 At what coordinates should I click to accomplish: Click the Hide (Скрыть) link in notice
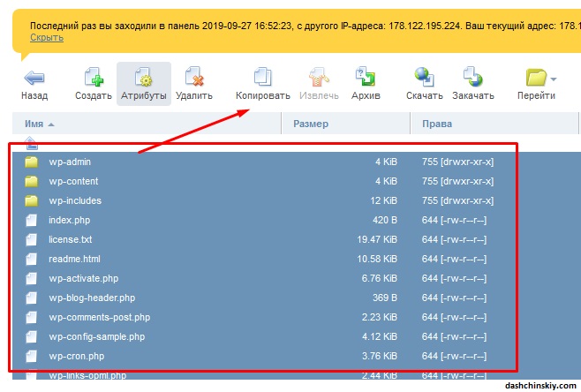(46, 38)
